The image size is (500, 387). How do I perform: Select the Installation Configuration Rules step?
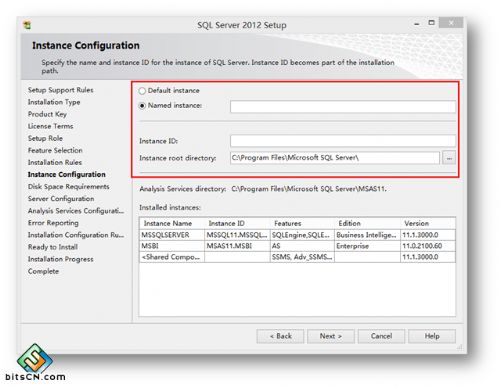click(x=76, y=235)
